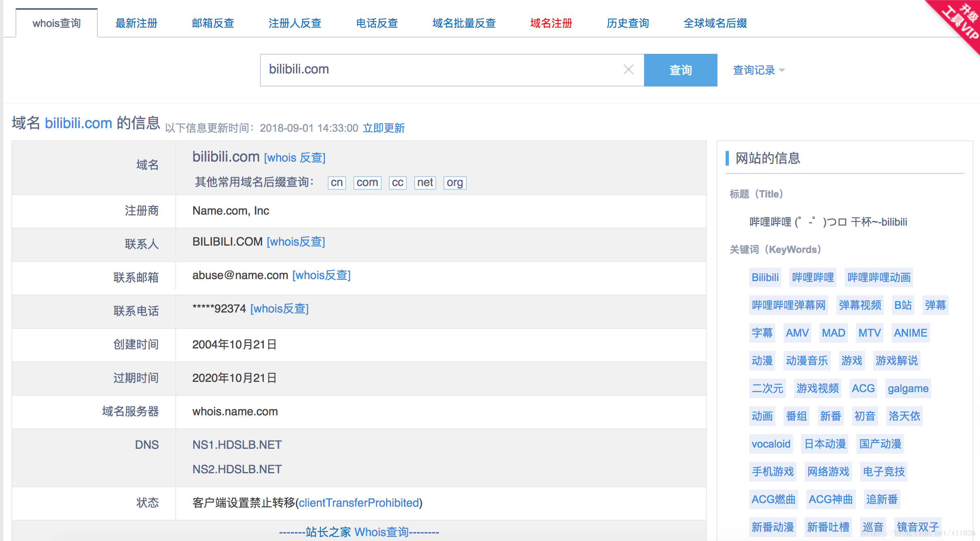Click the site title 哔哩哔哩 干杯~-bilibili

828,222
